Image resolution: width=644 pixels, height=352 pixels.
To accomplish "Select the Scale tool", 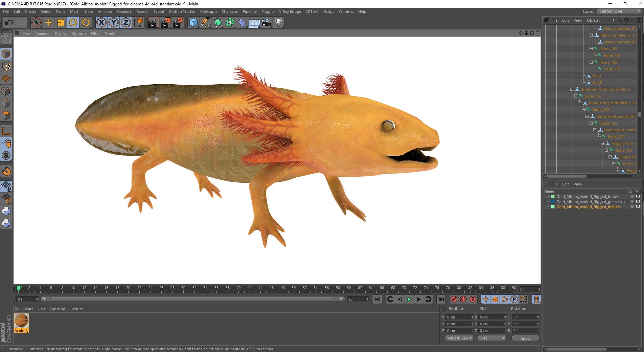I will [x=61, y=23].
